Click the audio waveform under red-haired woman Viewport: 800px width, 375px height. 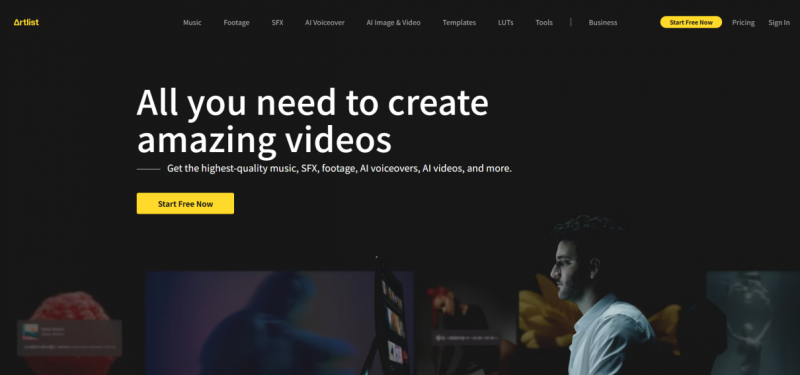[466, 338]
